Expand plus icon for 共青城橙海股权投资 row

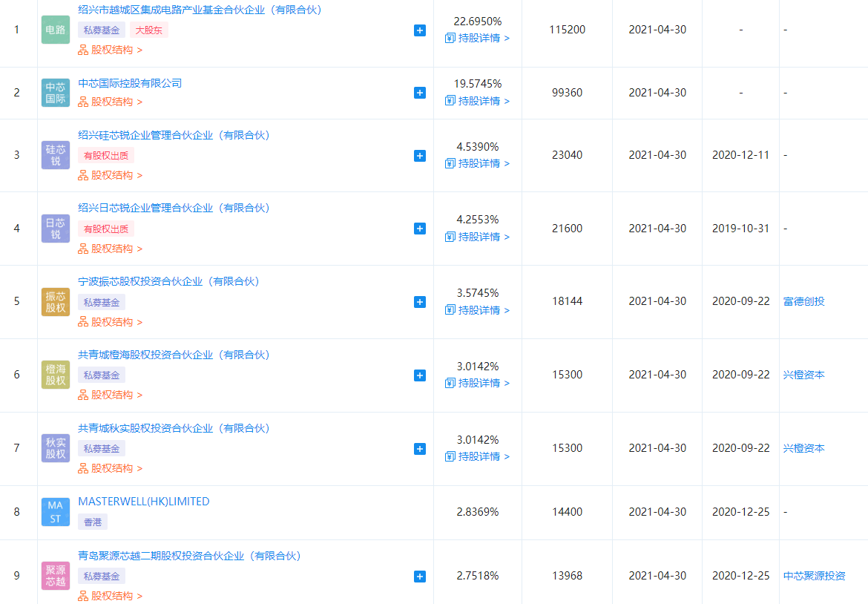coord(420,375)
